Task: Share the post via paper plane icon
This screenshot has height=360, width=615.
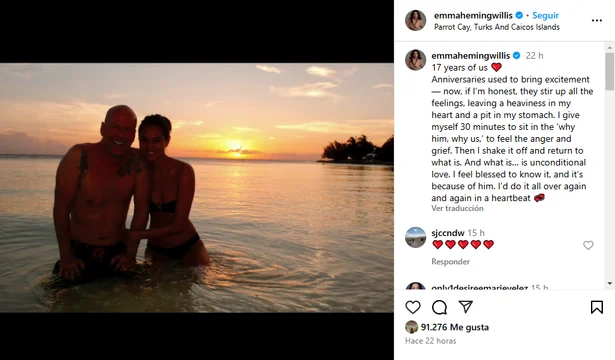Action: pyautogui.click(x=466, y=307)
